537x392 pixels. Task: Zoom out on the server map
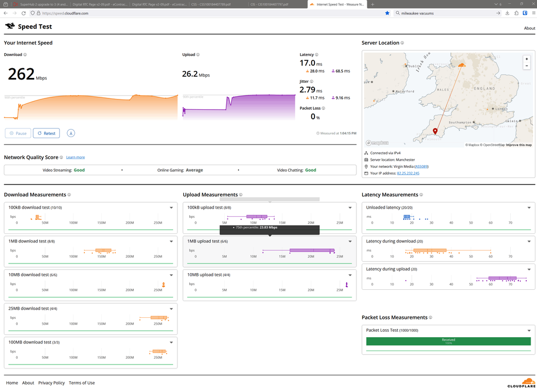pyautogui.click(x=527, y=66)
